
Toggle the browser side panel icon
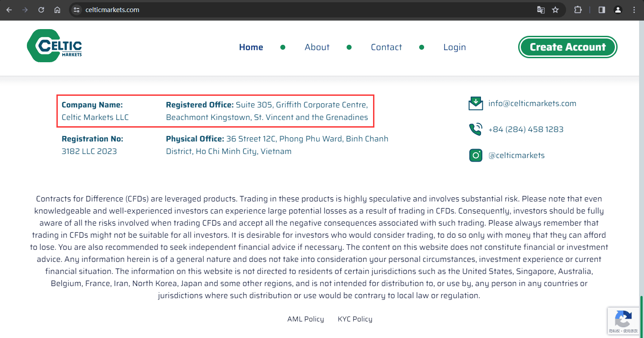coord(602,10)
